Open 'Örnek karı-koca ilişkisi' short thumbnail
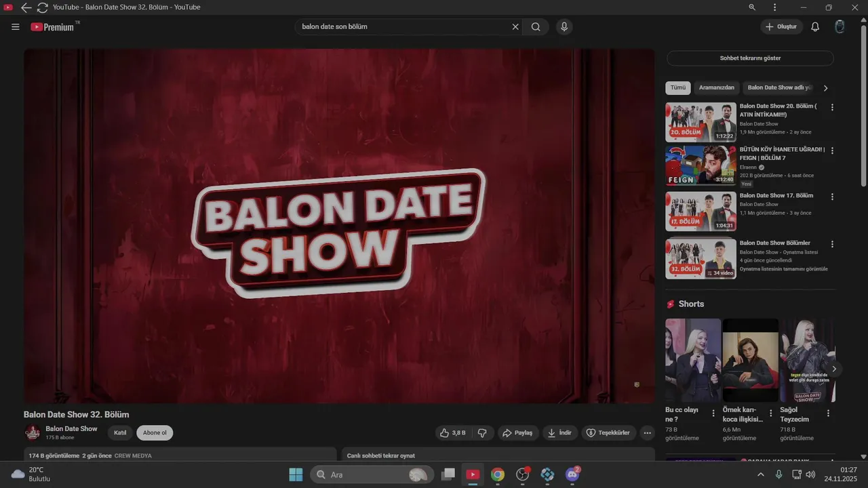Image resolution: width=868 pixels, height=488 pixels. point(751,360)
